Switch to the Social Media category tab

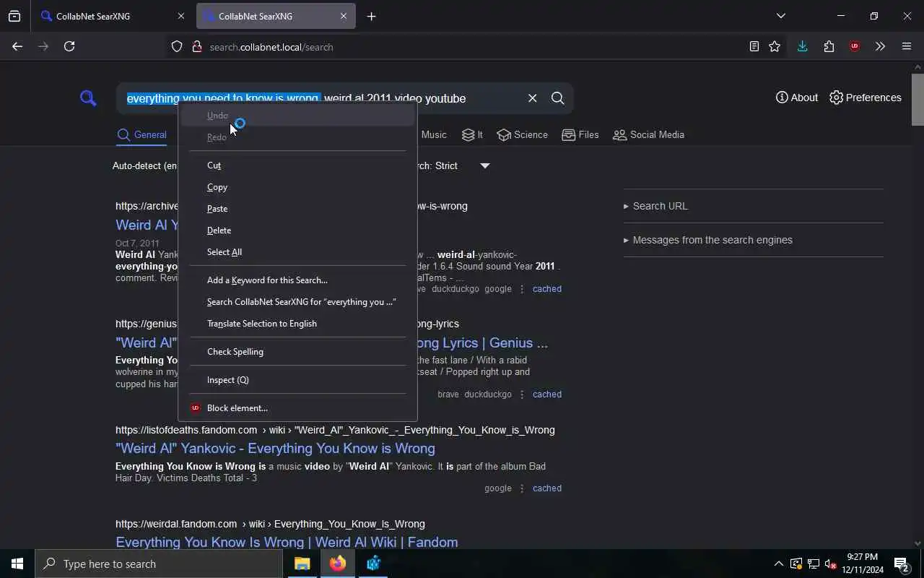point(648,134)
